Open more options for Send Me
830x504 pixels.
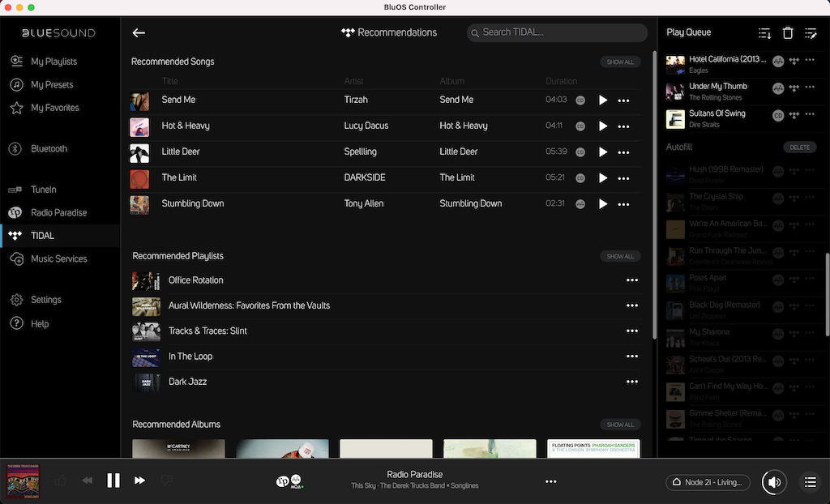tap(623, 100)
